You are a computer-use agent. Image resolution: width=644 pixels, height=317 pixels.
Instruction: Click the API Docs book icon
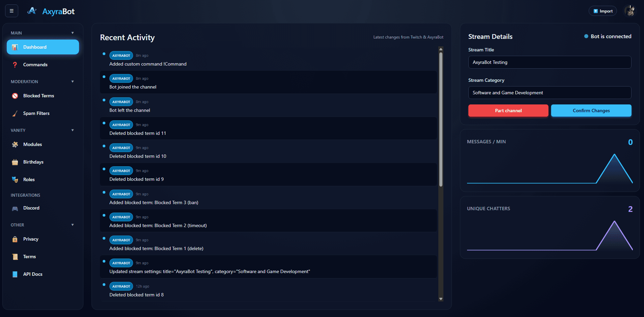(15, 274)
